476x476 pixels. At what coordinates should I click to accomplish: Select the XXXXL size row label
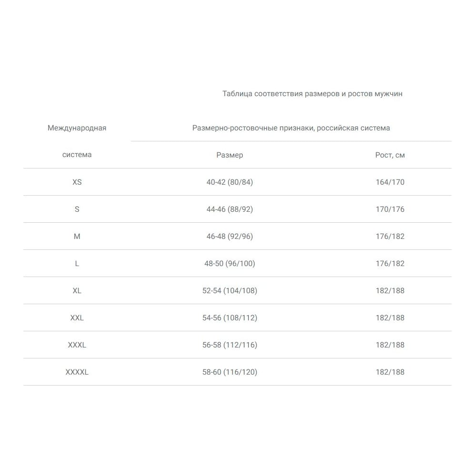click(77, 372)
